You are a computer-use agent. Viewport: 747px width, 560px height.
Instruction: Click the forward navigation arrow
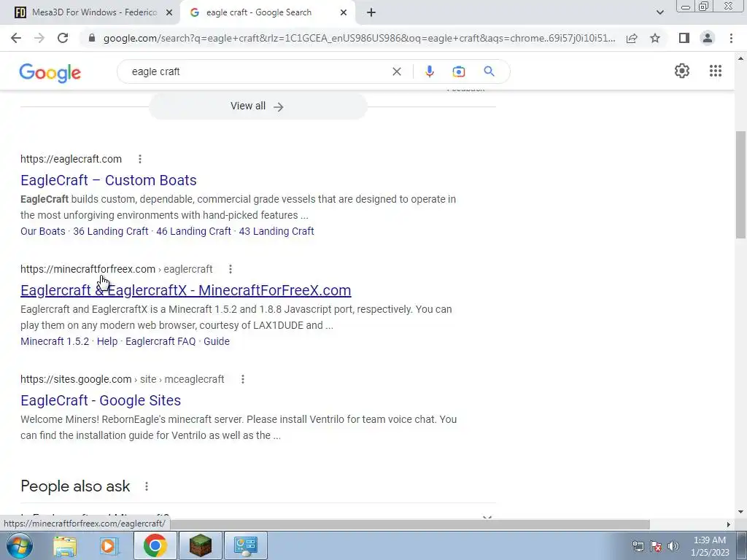tap(39, 38)
